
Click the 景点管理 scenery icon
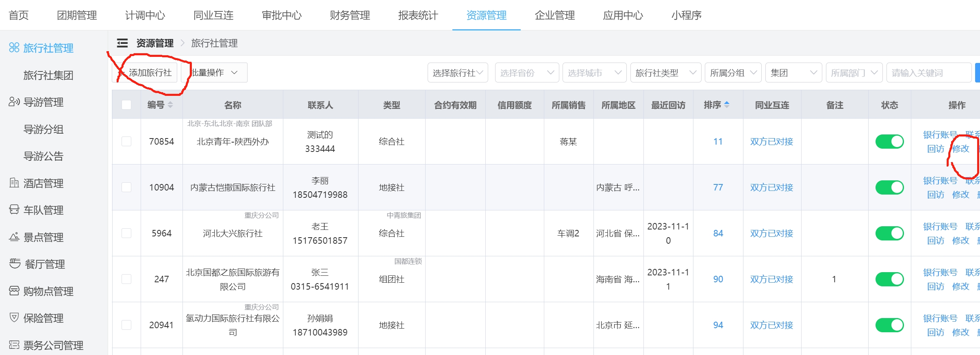click(14, 237)
